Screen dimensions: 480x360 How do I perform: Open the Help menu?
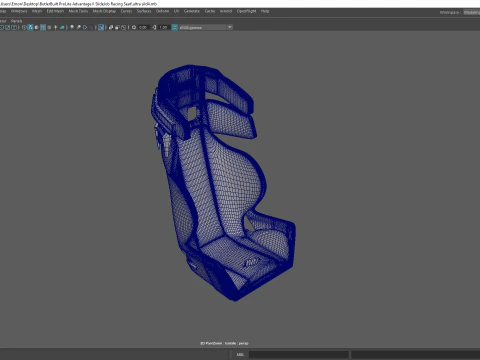point(265,11)
